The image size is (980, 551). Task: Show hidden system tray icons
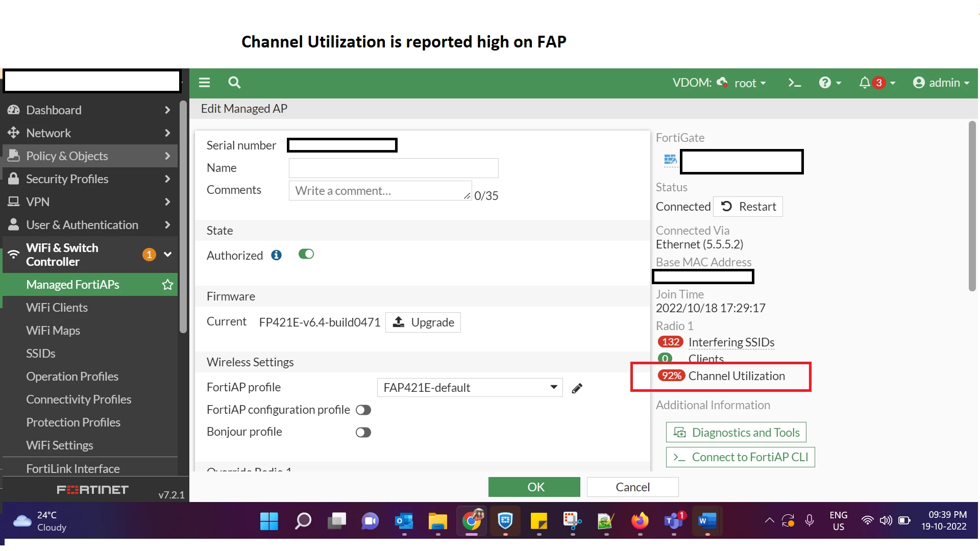[769, 520]
